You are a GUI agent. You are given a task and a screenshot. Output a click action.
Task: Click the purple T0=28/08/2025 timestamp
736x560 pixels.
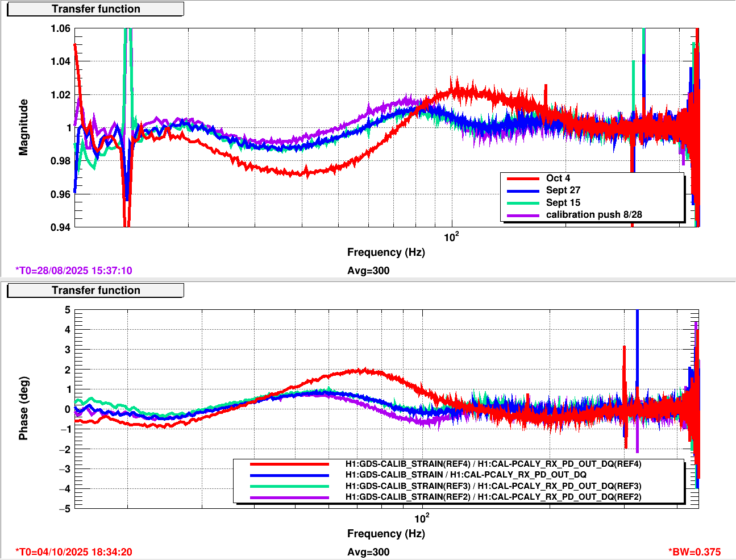click(x=74, y=271)
